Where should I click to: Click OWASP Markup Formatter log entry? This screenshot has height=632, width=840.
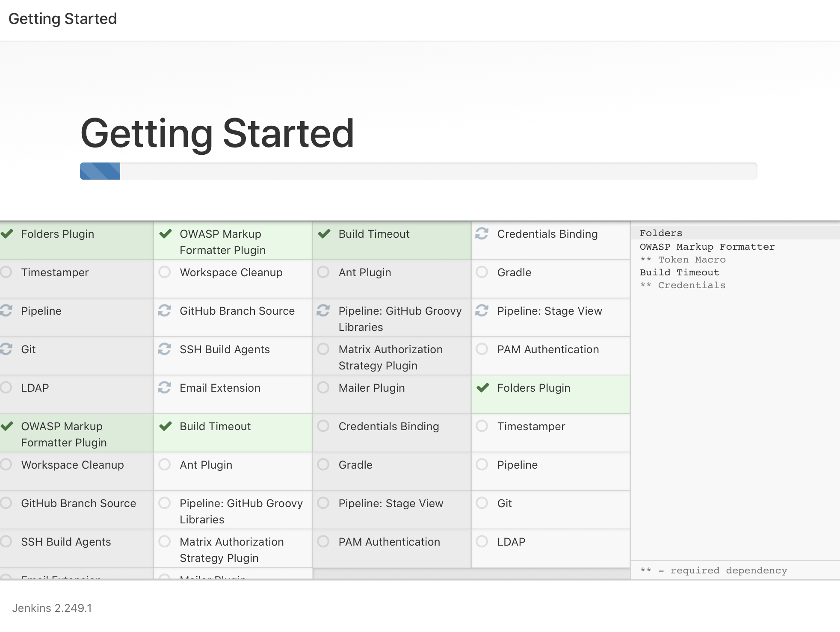(707, 247)
